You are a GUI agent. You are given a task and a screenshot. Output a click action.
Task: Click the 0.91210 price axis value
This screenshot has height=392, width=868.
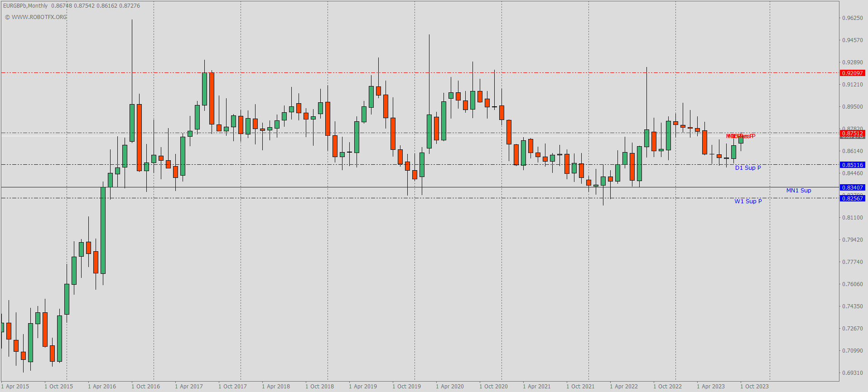click(x=853, y=85)
